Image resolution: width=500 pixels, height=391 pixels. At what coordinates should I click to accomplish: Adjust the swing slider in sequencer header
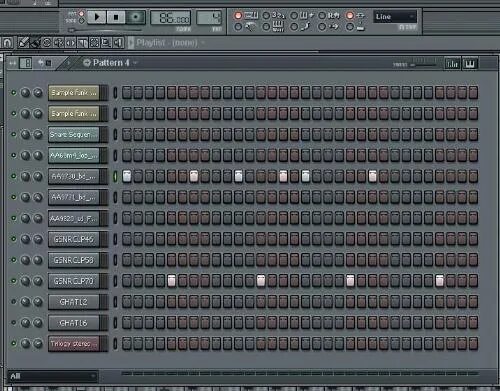pos(423,64)
